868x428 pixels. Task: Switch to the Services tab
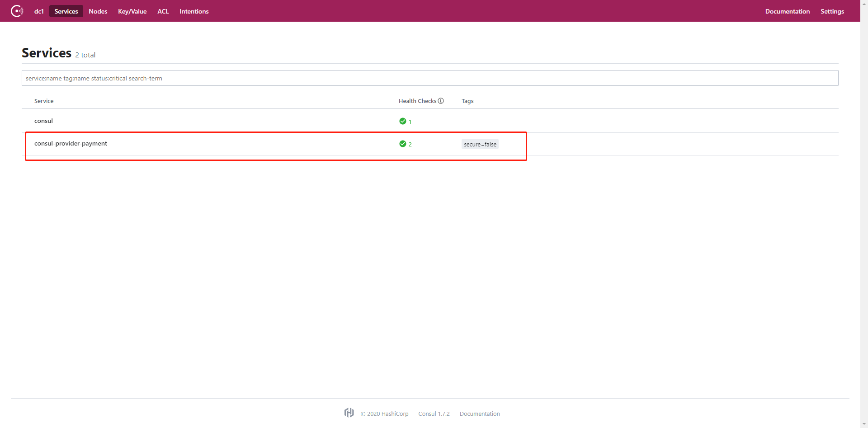pos(66,11)
